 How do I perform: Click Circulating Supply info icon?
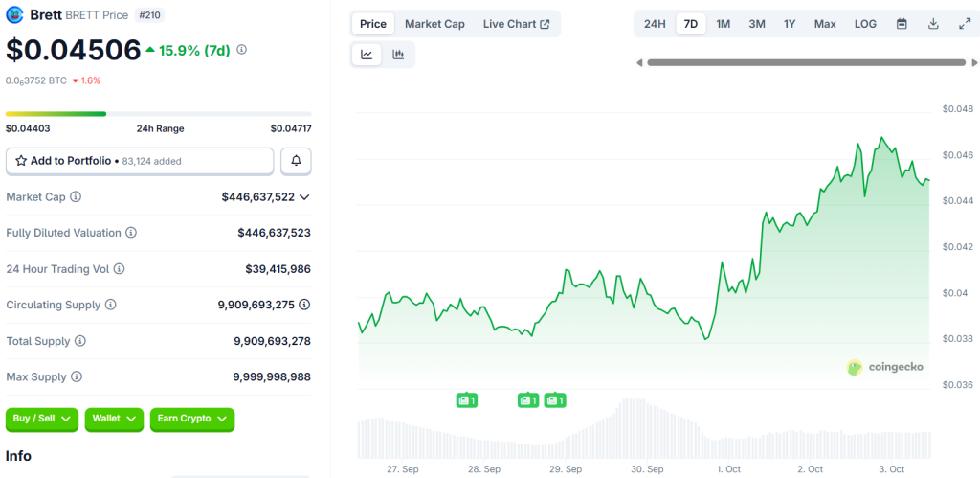(110, 305)
